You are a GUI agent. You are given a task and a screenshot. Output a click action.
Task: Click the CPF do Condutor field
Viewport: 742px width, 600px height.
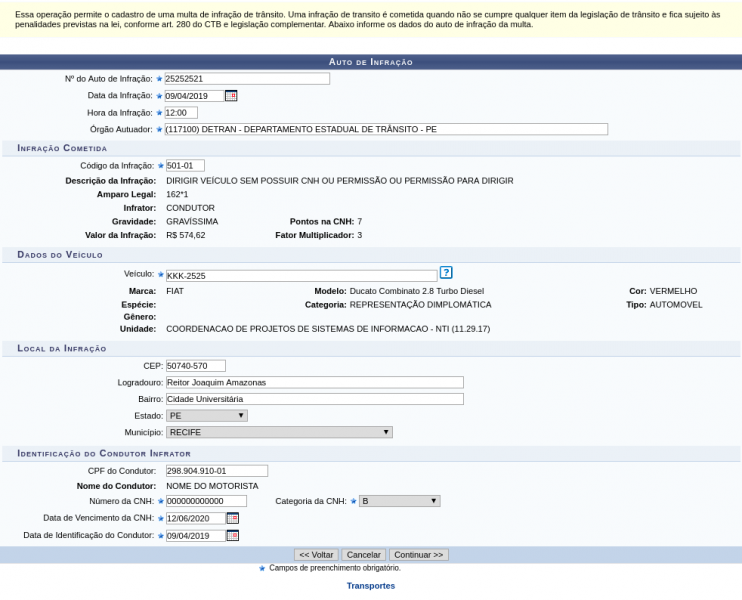pyautogui.click(x=216, y=471)
